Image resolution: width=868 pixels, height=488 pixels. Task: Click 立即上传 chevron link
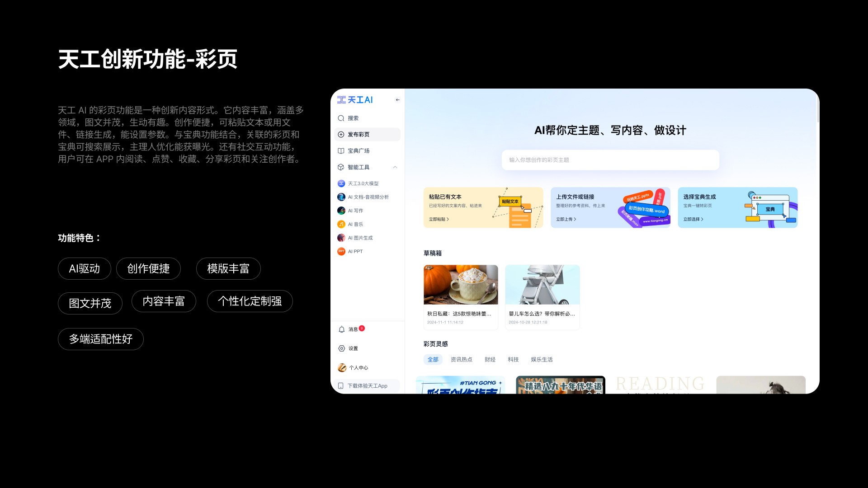pyautogui.click(x=566, y=219)
